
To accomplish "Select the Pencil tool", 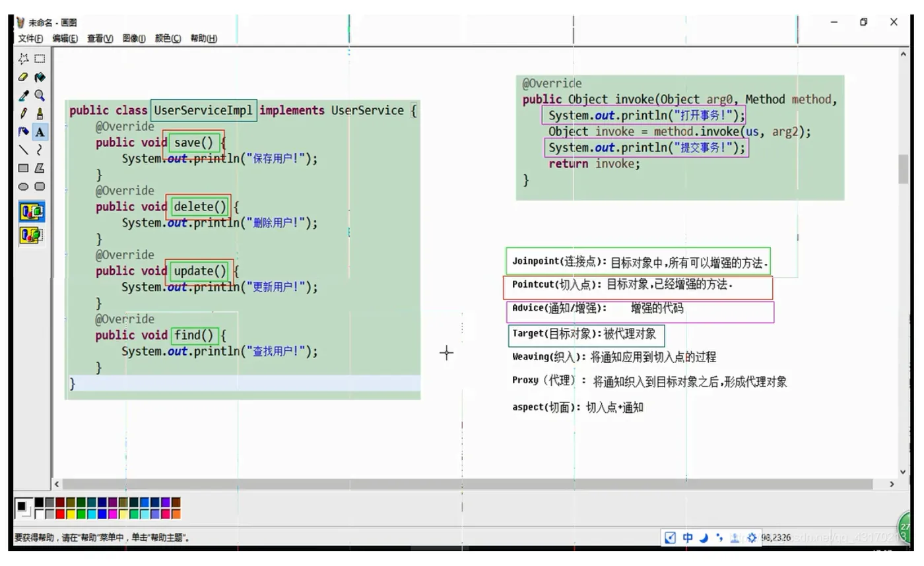I will [x=24, y=113].
